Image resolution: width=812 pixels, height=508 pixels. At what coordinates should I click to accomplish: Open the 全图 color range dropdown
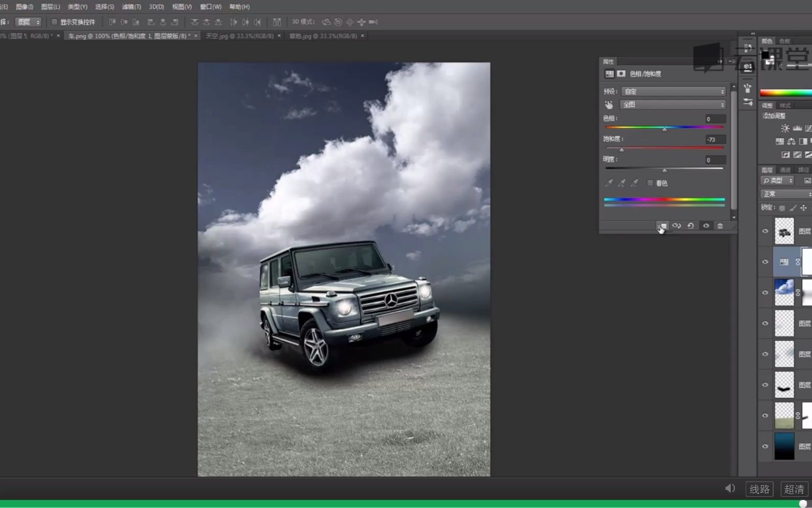(x=673, y=105)
